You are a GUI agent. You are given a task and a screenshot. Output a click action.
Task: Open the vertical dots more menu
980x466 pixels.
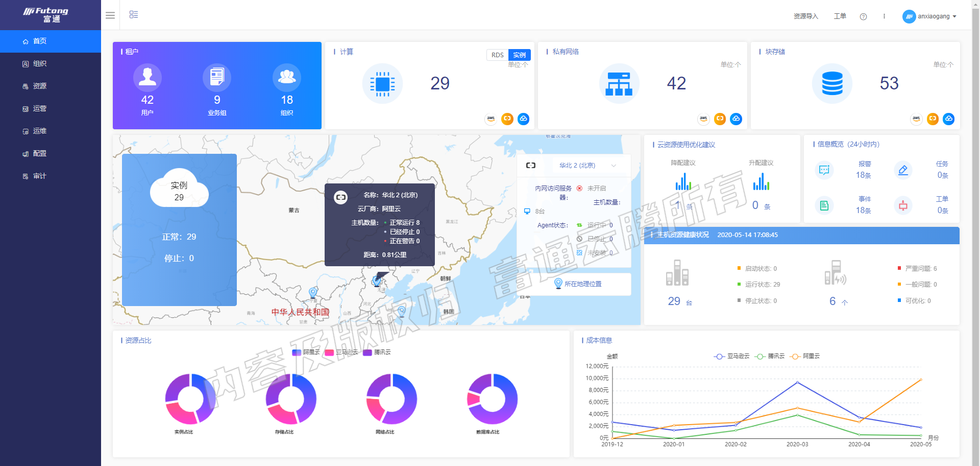coord(884,16)
